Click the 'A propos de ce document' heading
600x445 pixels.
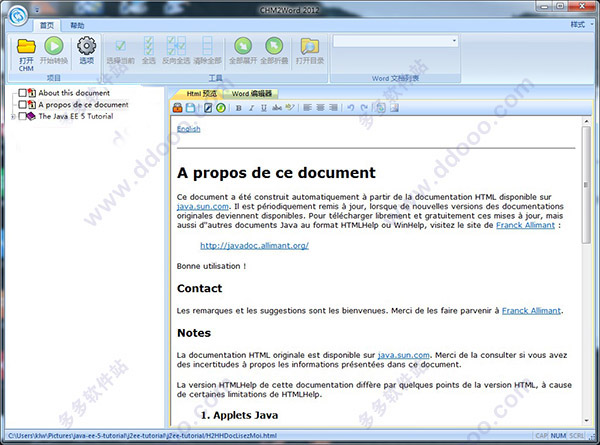[276, 173]
